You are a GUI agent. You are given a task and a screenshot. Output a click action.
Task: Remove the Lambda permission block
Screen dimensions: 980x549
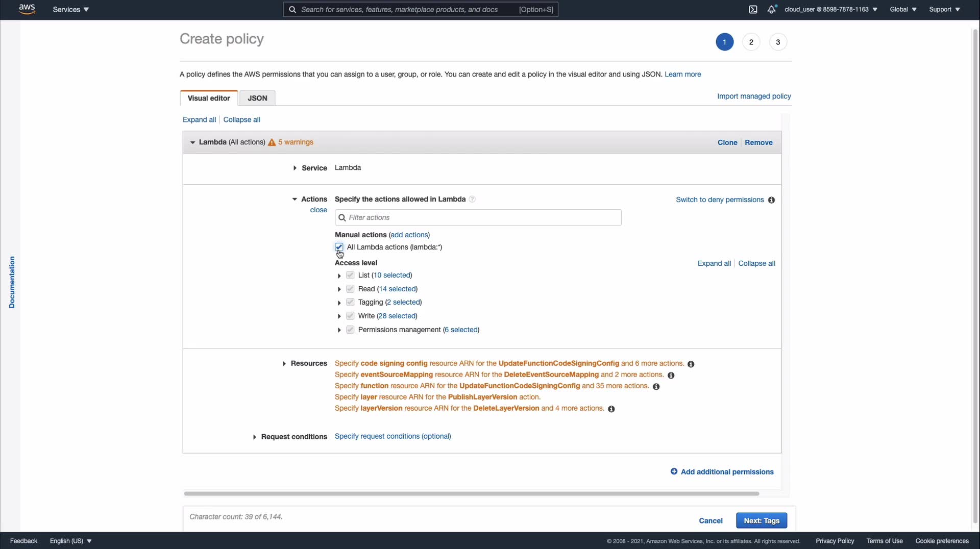[758, 142]
